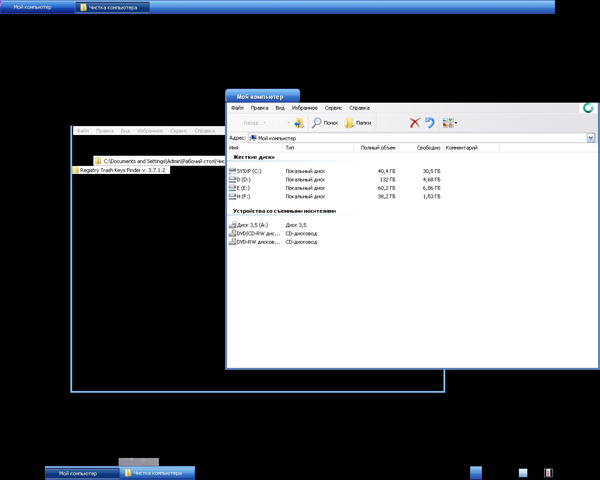Click Мой компьютер button in top bar
The height and width of the screenshot is (480, 600).
tap(37, 7)
